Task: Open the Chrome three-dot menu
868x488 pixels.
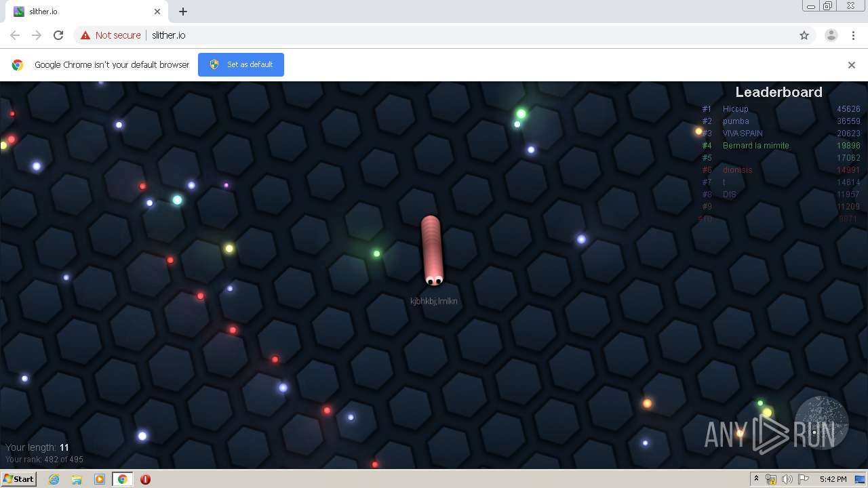Action: point(853,35)
